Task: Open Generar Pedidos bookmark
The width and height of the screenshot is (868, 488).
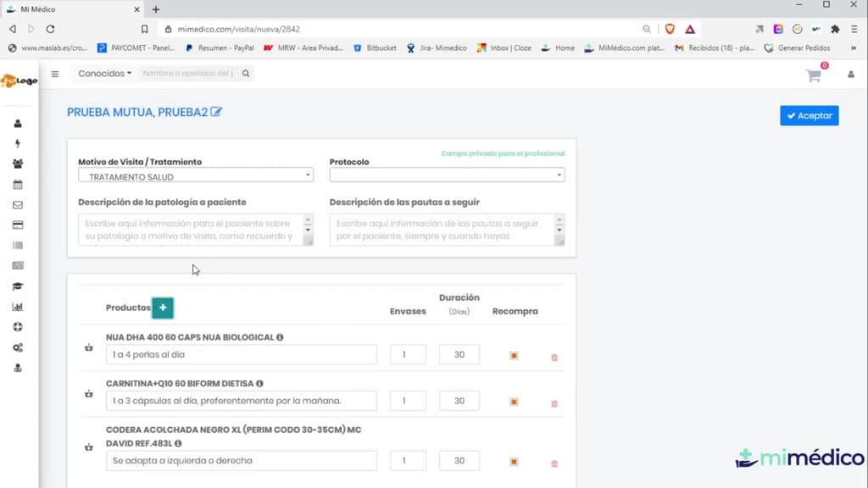Action: pyautogui.click(x=797, y=48)
